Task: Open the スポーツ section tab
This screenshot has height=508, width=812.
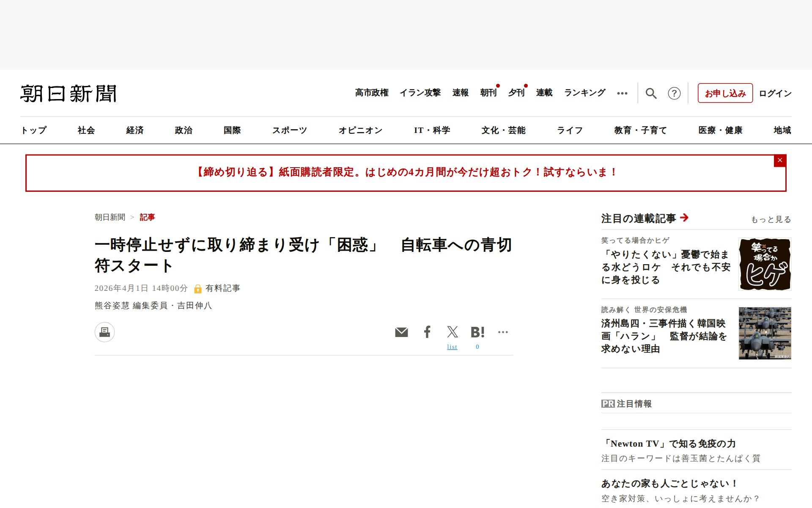Action: point(290,130)
